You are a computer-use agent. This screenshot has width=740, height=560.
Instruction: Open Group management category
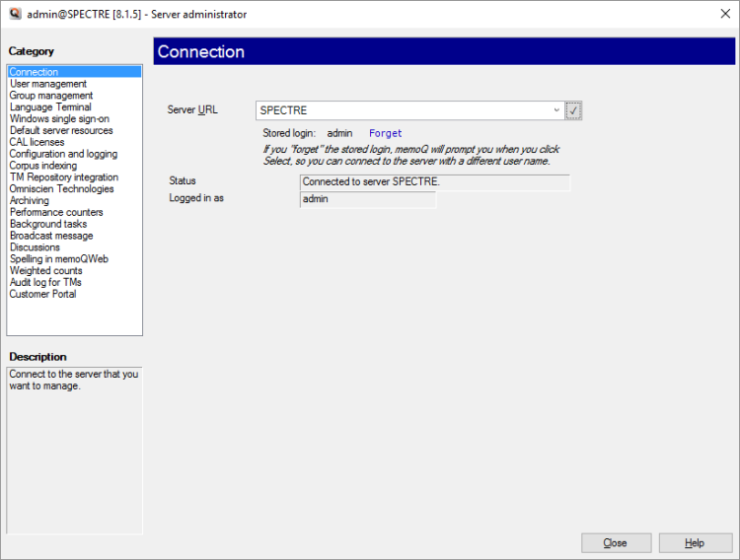click(x=51, y=96)
